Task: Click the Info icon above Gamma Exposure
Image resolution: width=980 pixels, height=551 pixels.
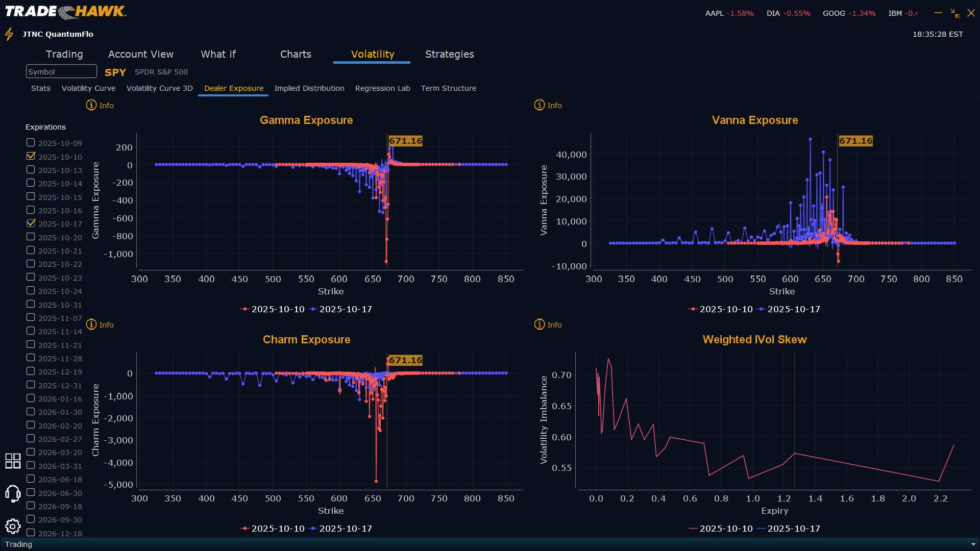Action: click(91, 105)
